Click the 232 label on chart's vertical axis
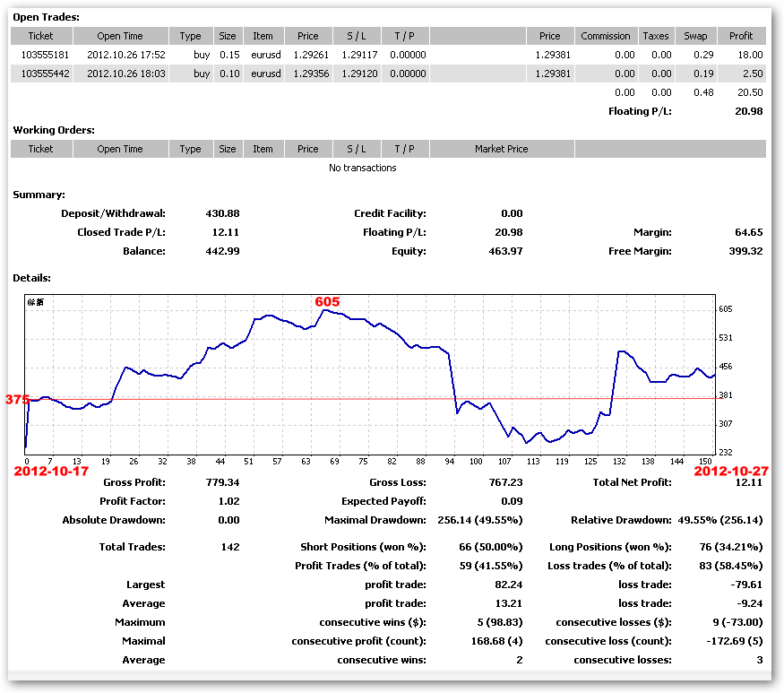The height and width of the screenshot is (693, 784). click(x=726, y=453)
